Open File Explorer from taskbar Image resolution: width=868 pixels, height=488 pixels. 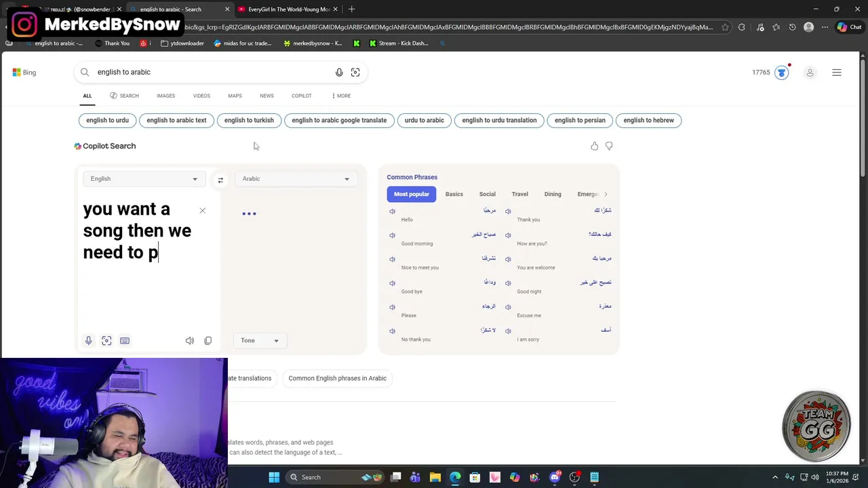435,477
